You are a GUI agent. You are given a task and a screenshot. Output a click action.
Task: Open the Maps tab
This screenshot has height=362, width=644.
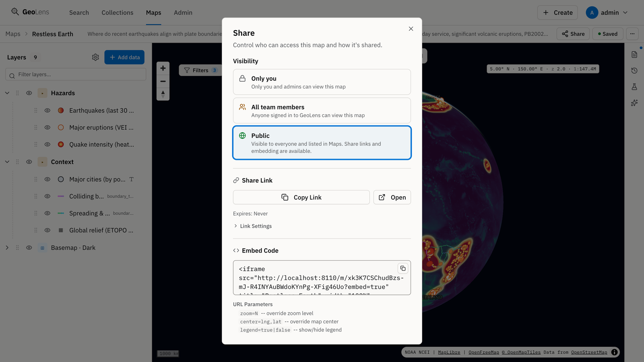153,12
